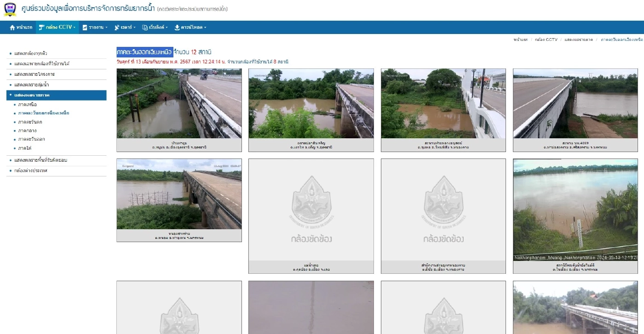Click the home icon beside หน้าแรก
The image size is (644, 334).
[x=12, y=28]
